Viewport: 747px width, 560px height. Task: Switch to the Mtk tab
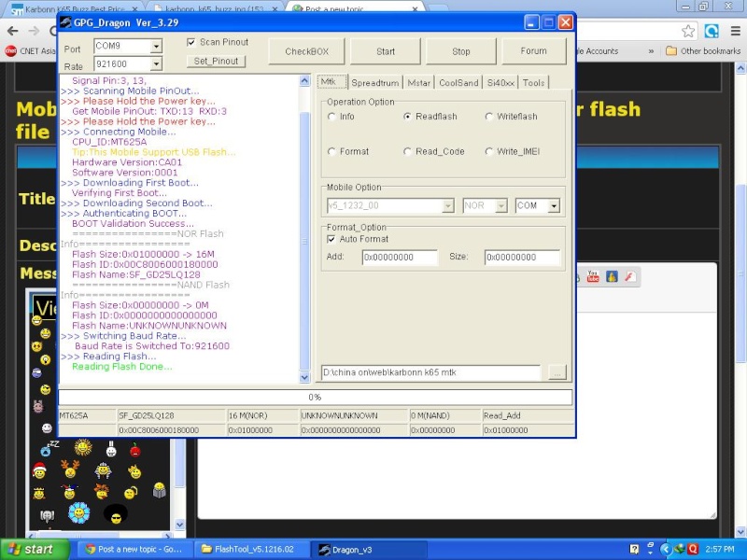(x=331, y=81)
